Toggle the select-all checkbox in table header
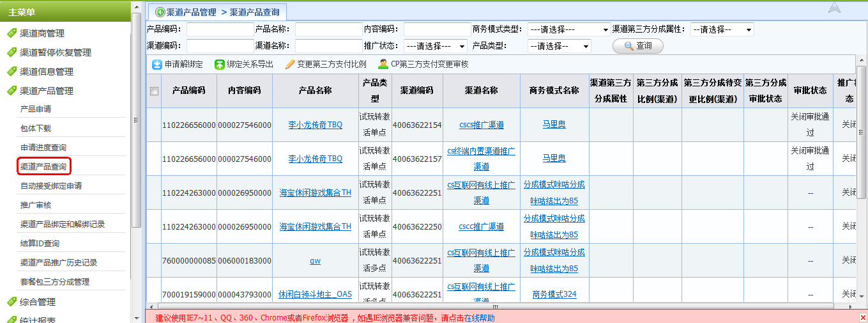This screenshot has height=323, width=868. point(154,91)
